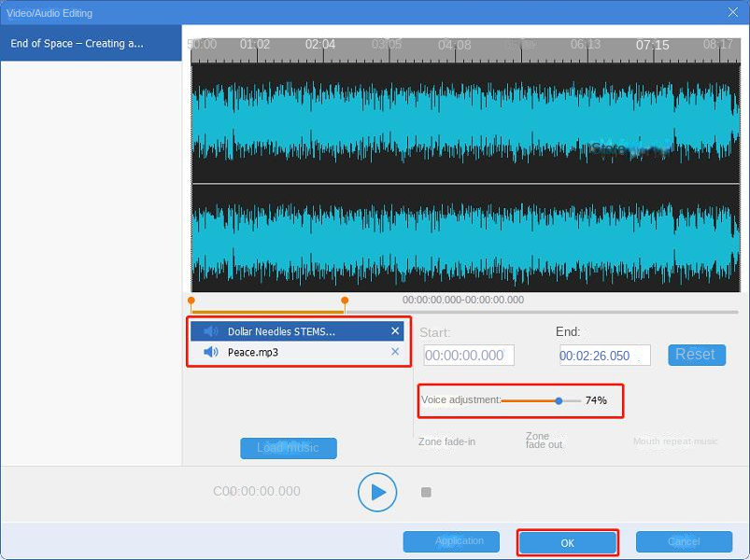The image size is (750, 560).
Task: Click Reset to restore time values
Action: point(696,355)
